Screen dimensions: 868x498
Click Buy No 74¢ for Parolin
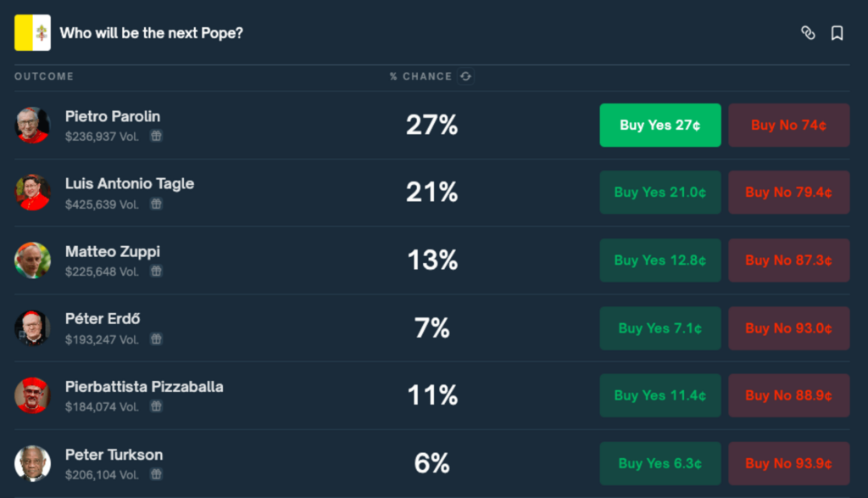point(788,125)
